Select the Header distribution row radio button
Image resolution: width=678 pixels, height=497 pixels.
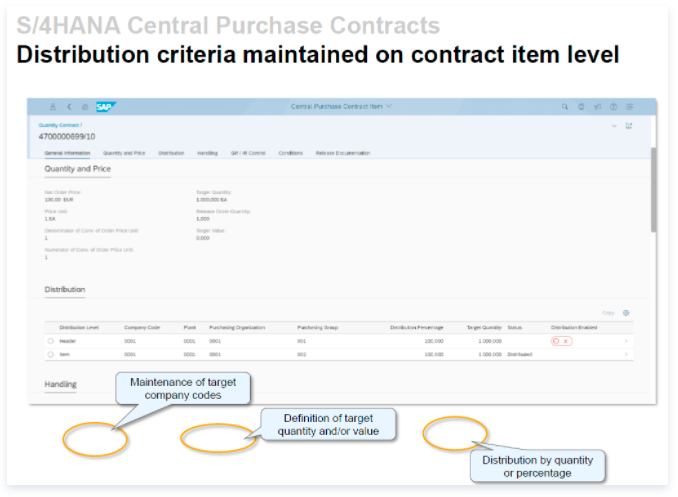(51, 341)
